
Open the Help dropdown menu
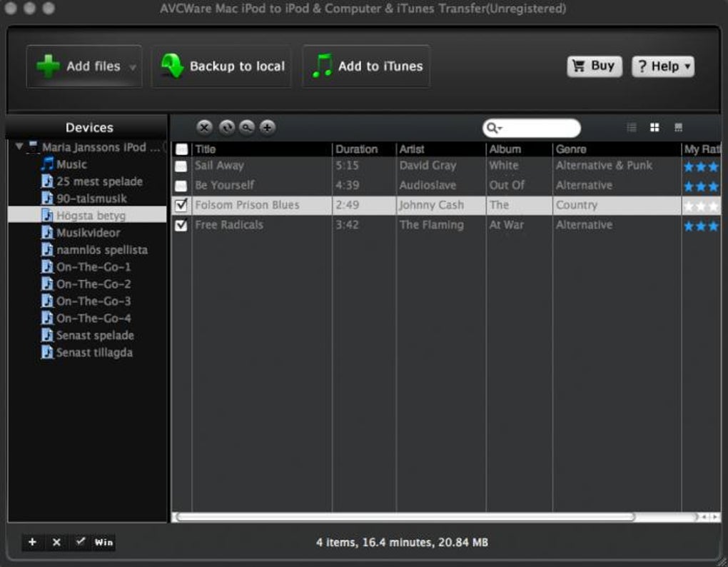pos(663,66)
